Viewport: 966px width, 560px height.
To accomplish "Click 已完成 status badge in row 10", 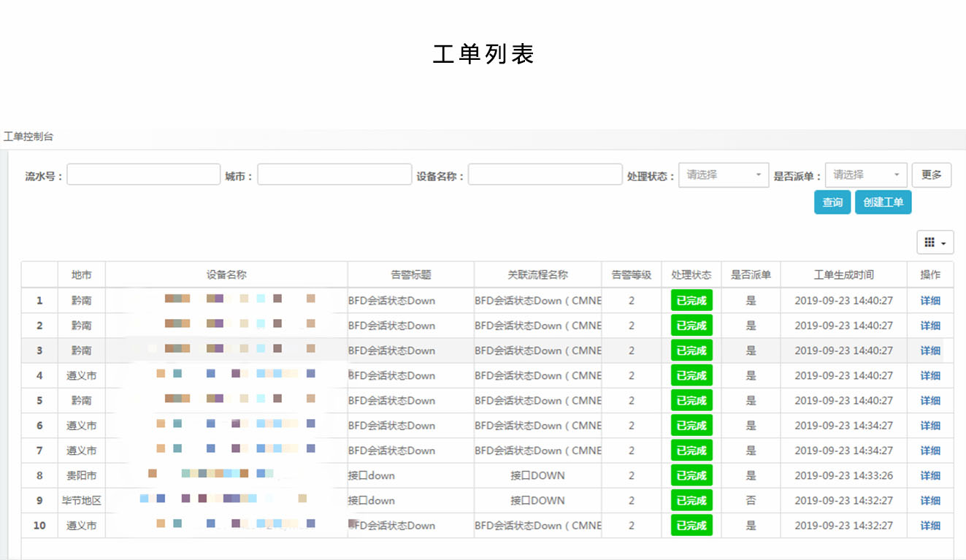I will click(691, 526).
